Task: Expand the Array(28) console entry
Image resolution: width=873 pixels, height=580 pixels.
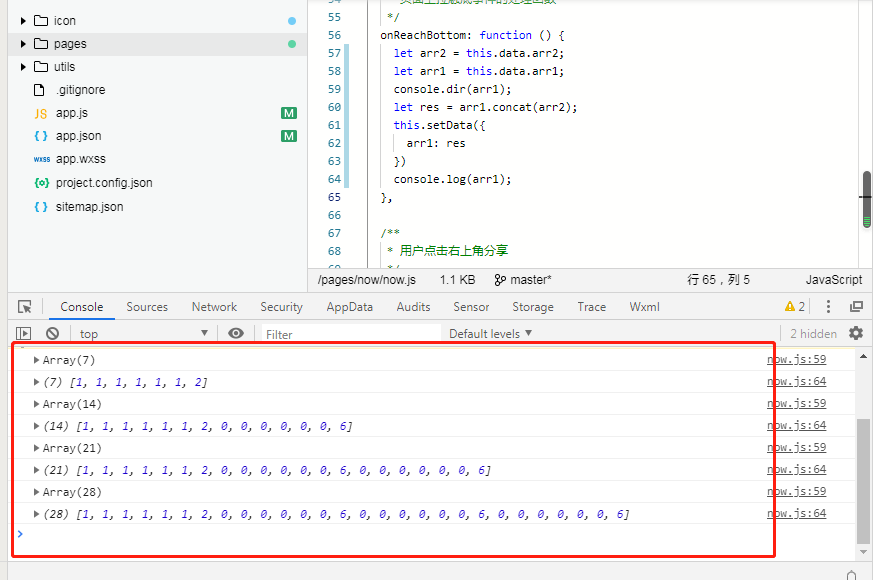Action: pyautogui.click(x=36, y=492)
